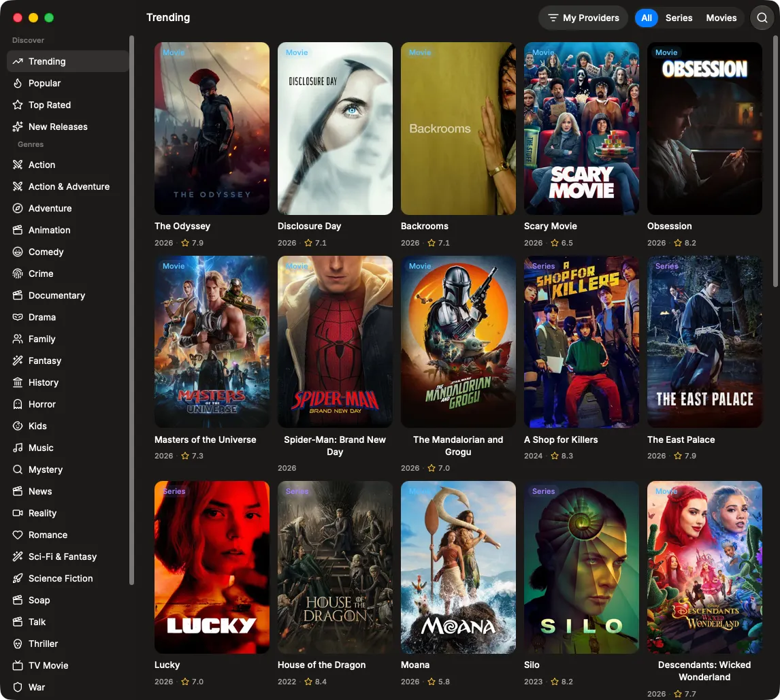This screenshot has width=780, height=700.
Task: Click the Crime fingerprint icon
Action: (x=18, y=273)
